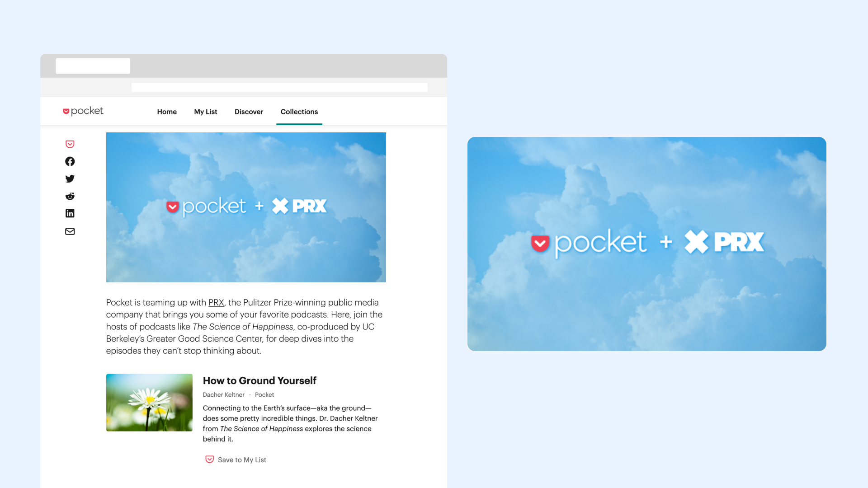Image resolution: width=868 pixels, height=488 pixels.
Task: Click the enlarged Pocket + PRX image card
Action: 646,244
